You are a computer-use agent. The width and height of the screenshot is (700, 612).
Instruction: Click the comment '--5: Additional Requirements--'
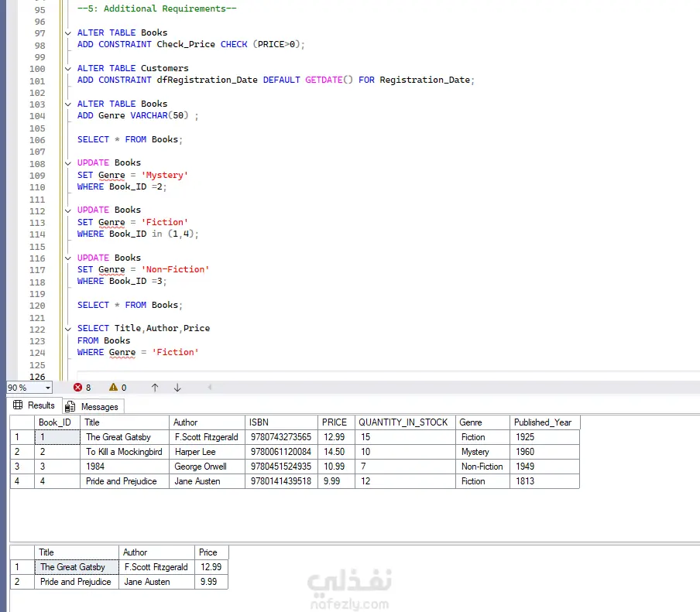(x=156, y=9)
